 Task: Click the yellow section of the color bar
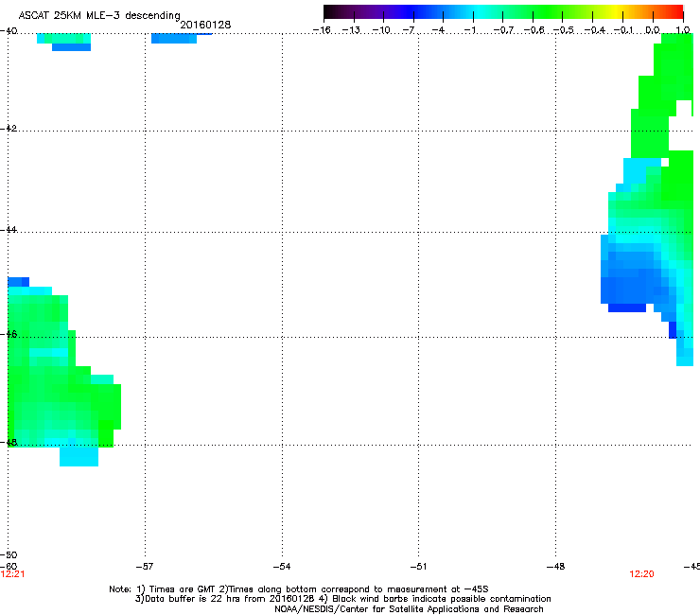616,12
